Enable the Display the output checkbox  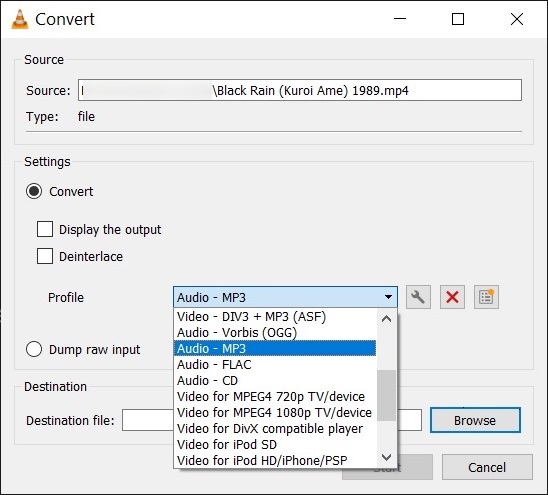45,229
